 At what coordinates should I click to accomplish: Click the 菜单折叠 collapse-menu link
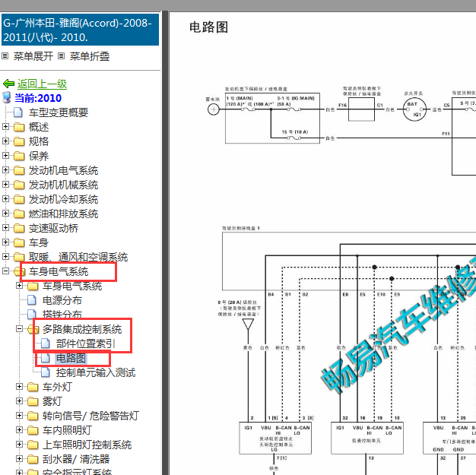pyautogui.click(x=89, y=56)
